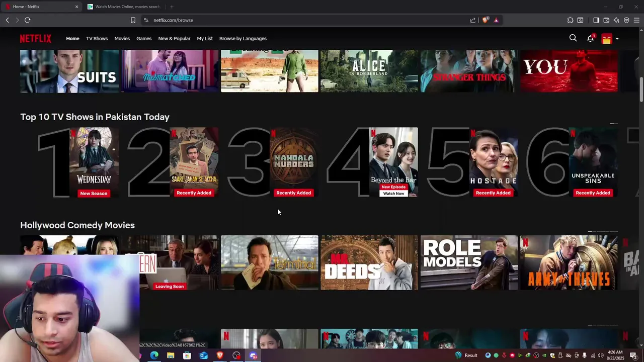The width and height of the screenshot is (644, 362).
Task: Click Hollywood Comedy Movies heading
Action: point(77,225)
